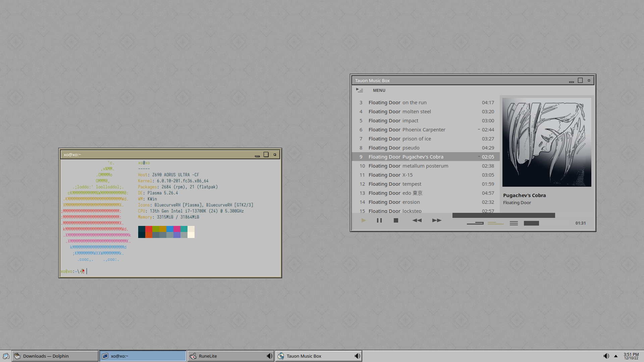Open the clock showing 3:51 PM
The image size is (644, 362).
pyautogui.click(x=631, y=356)
